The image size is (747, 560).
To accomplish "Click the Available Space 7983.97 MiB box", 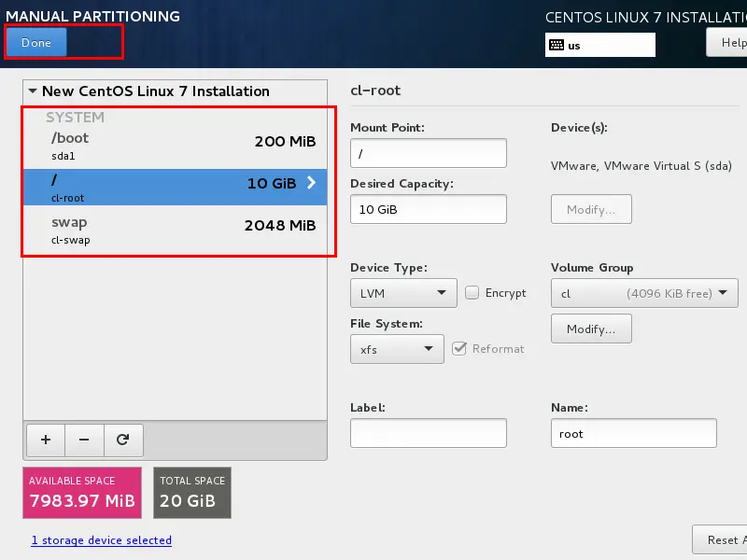I will point(82,493).
